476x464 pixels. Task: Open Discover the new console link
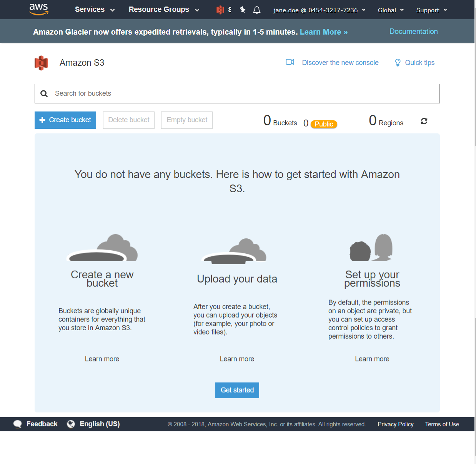[x=340, y=63]
